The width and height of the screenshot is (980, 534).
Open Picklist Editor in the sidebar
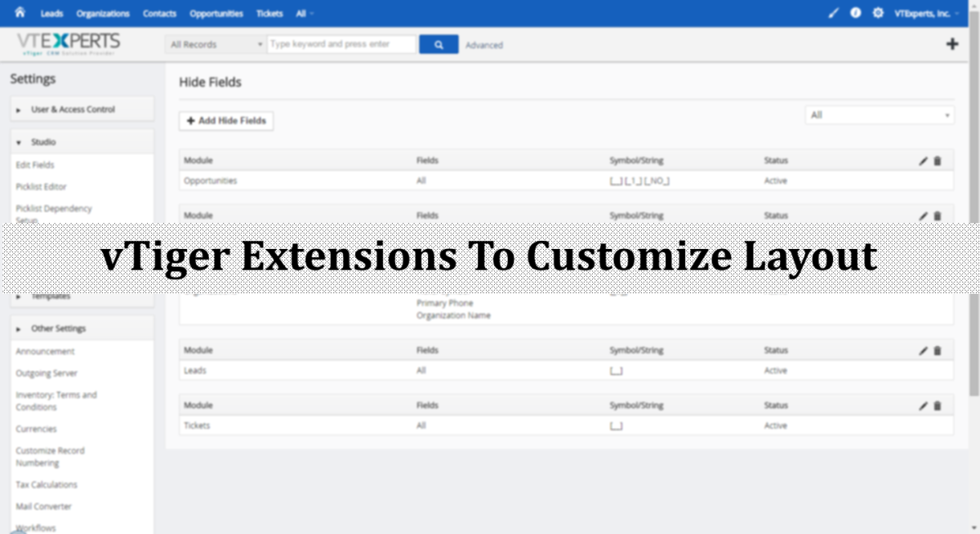point(41,187)
